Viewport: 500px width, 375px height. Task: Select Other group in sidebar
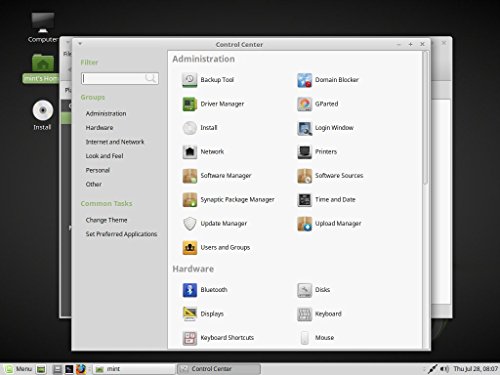(94, 184)
